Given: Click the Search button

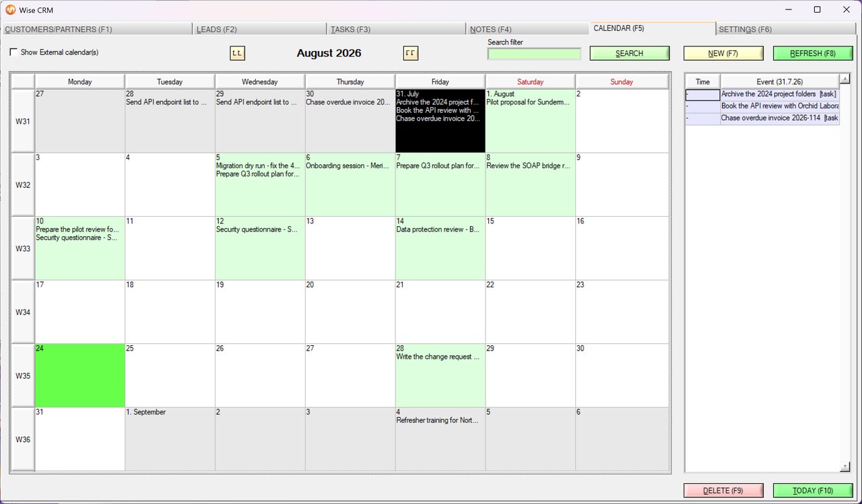Looking at the screenshot, I should tap(630, 53).
